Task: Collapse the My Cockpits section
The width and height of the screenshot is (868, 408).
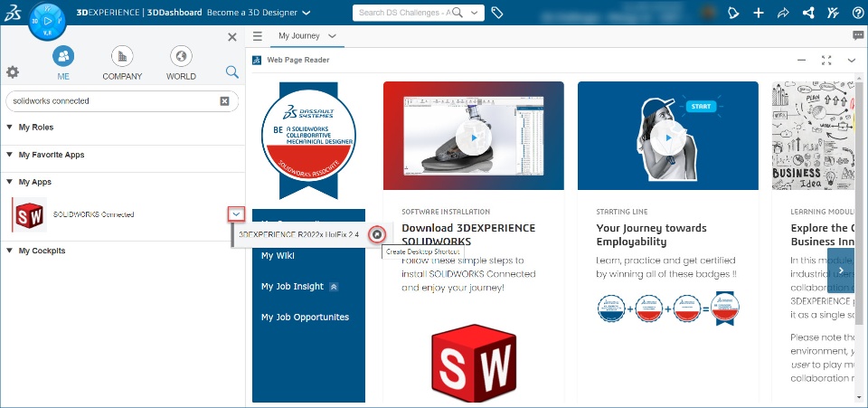Action: 9,251
